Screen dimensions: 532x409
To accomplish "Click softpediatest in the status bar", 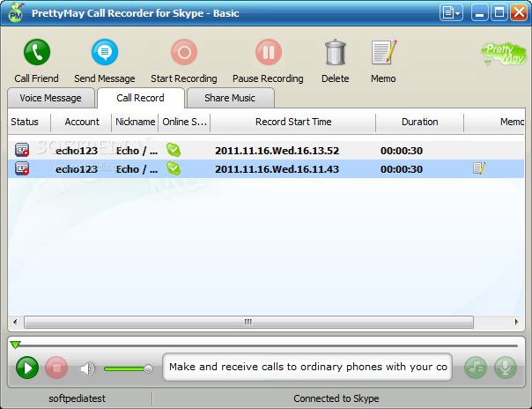I will pyautogui.click(x=77, y=398).
